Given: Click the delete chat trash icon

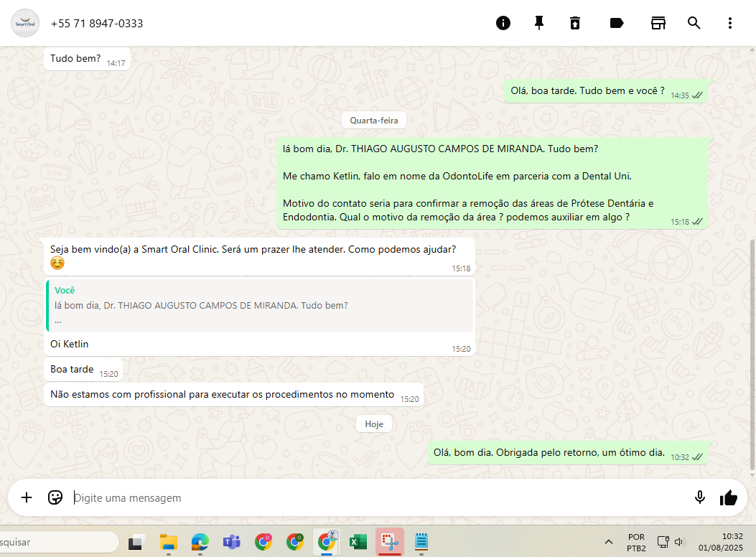Looking at the screenshot, I should 574,23.
